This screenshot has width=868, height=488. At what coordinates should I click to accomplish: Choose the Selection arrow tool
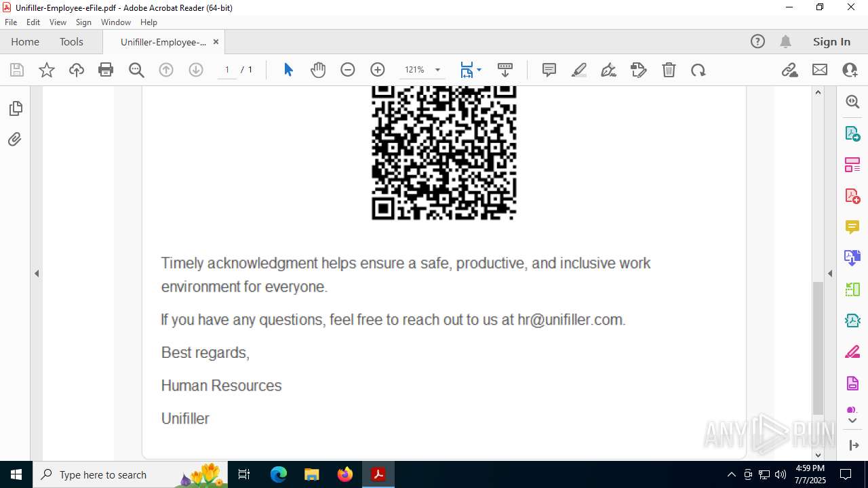click(x=288, y=70)
